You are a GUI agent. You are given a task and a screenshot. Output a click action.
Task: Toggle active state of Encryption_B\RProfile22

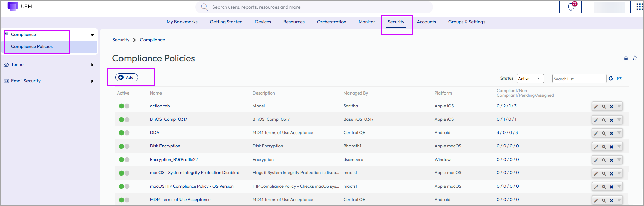(124, 160)
